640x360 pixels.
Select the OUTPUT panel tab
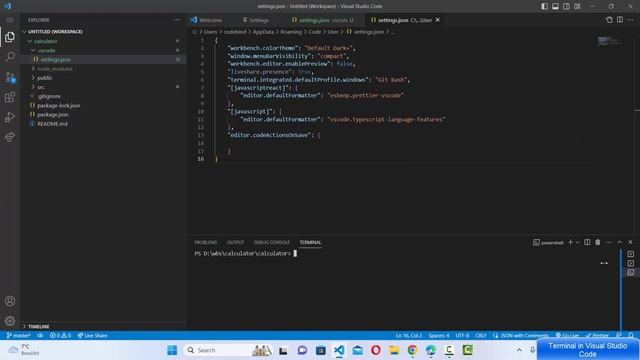click(235, 242)
